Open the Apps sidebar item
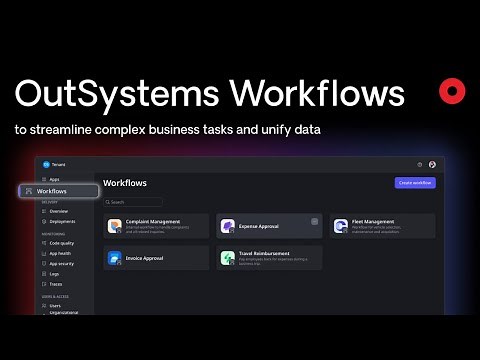 click(x=51, y=179)
